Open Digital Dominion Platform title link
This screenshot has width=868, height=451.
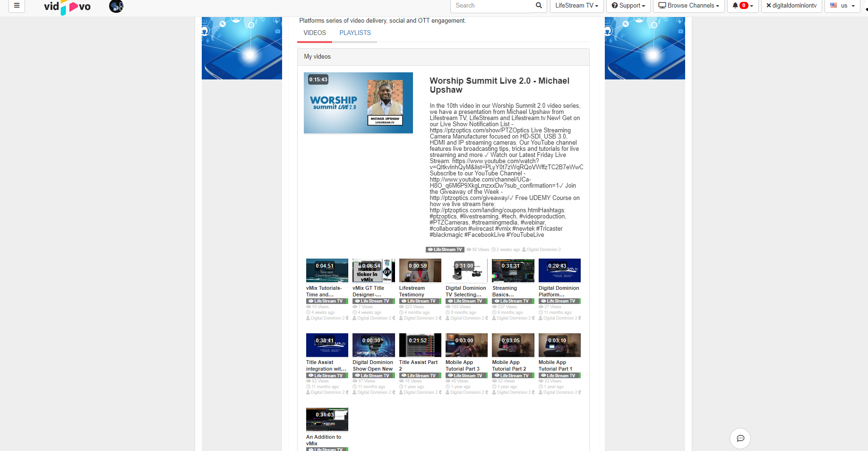click(559, 291)
